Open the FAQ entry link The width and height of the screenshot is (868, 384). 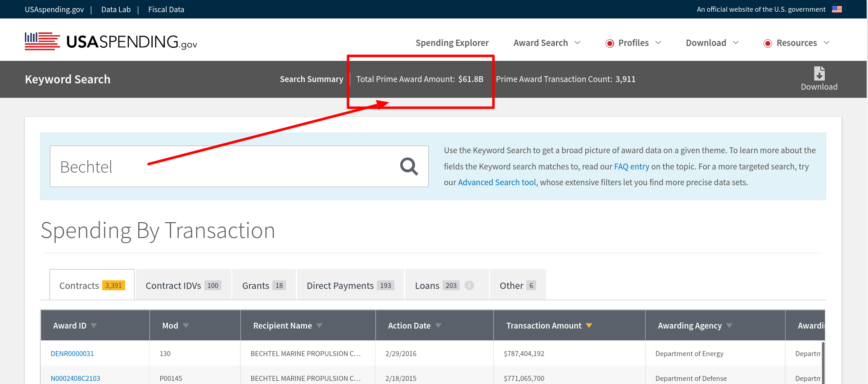632,166
